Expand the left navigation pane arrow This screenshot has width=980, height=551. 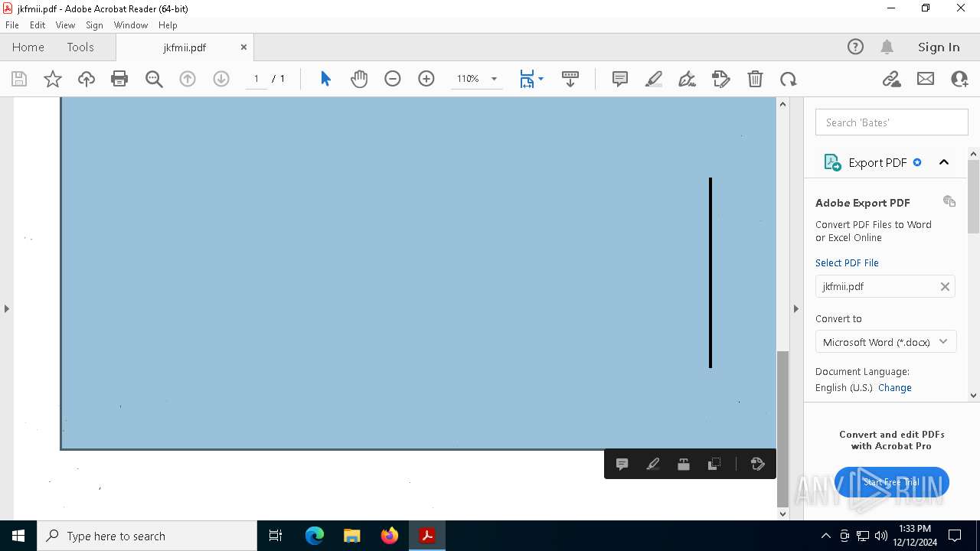point(7,308)
